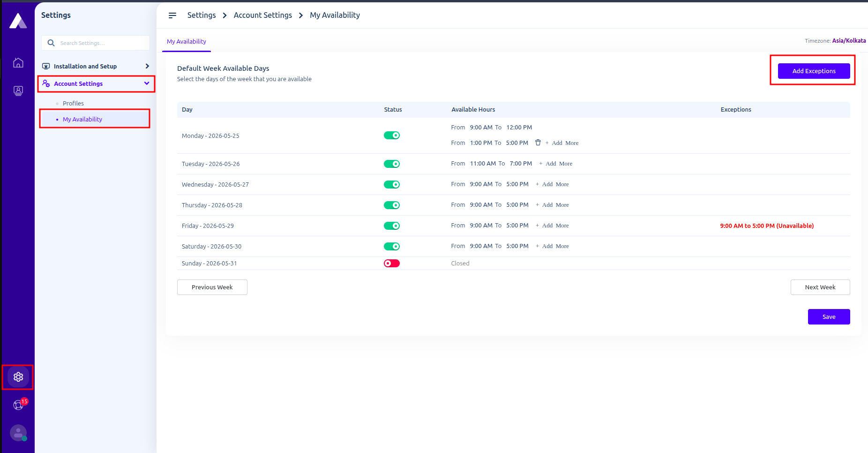Toggle Monday availability off
Screen dimensions: 868x453
click(392, 136)
